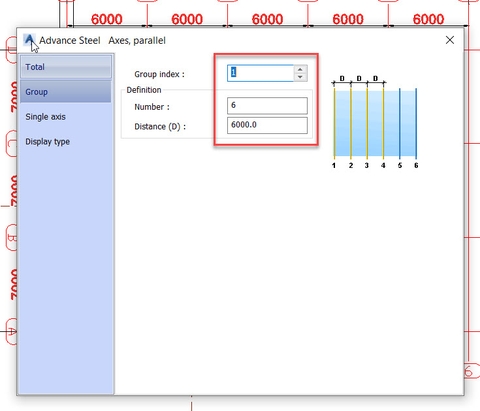Viewport: 480px width, 411px height.
Task: Click the Number input field
Action: pyautogui.click(x=267, y=106)
